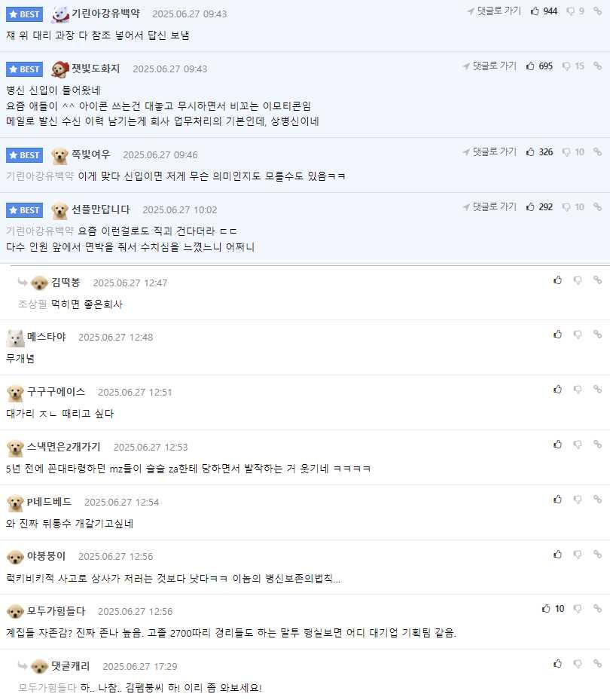Open 야붕붕이's profile by username
610x700 pixels.
pyautogui.click(x=46, y=556)
